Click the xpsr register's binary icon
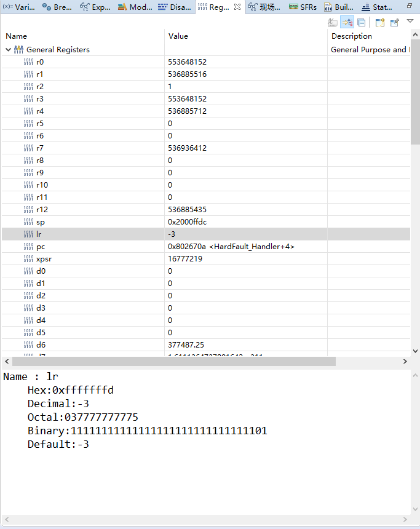 click(x=28, y=258)
